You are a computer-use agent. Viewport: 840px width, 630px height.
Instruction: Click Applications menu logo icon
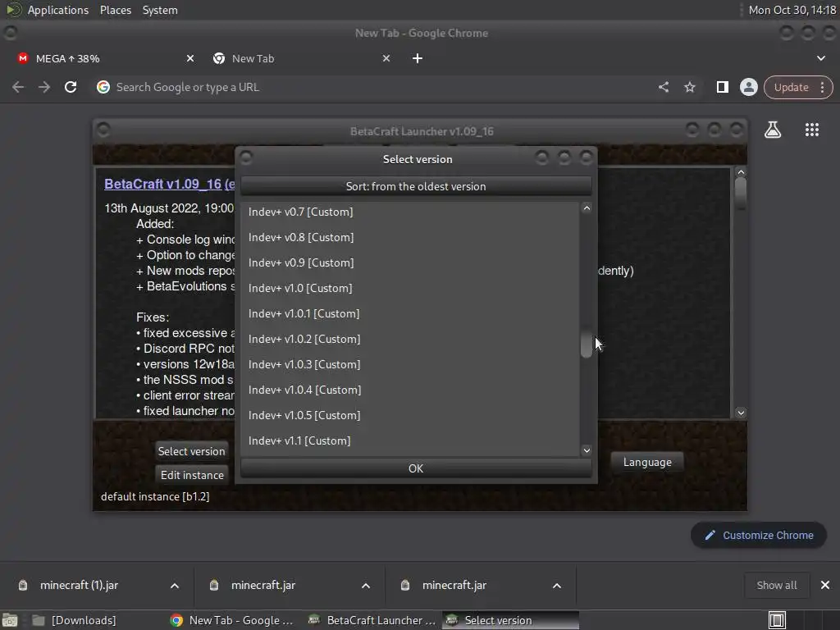(13, 10)
